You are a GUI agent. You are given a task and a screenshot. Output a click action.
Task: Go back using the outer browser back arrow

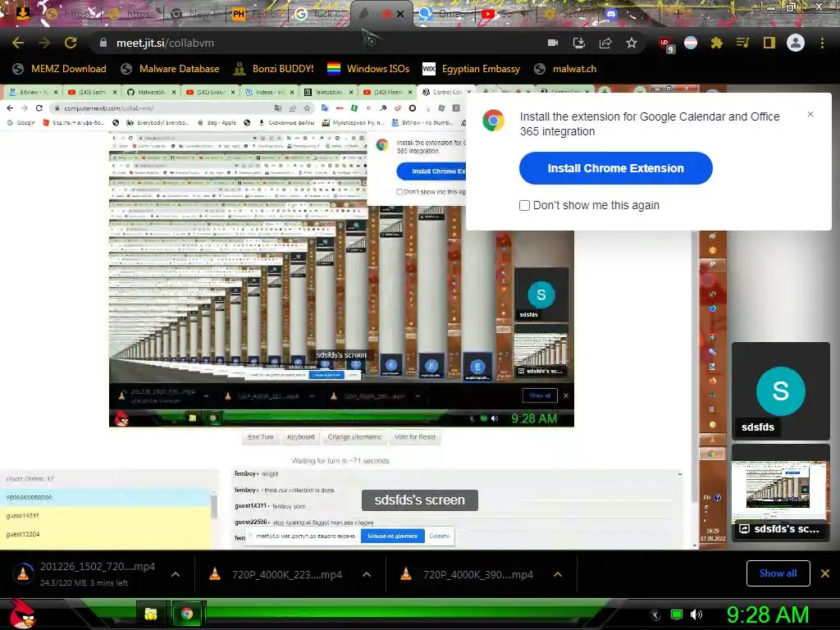(18, 43)
